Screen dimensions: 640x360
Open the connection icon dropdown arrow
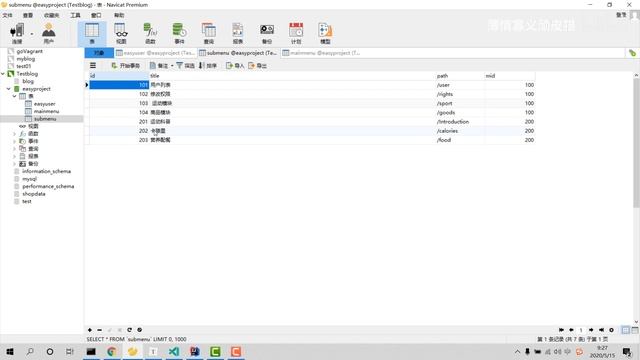32,34
